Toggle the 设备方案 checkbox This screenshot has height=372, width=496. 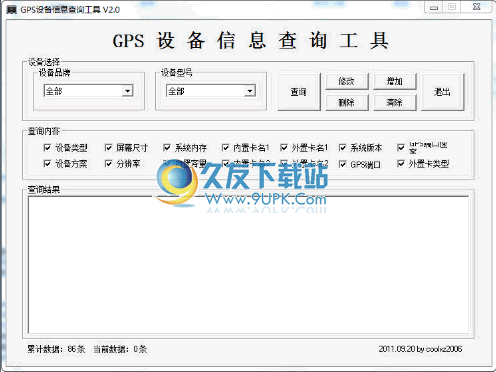[47, 164]
